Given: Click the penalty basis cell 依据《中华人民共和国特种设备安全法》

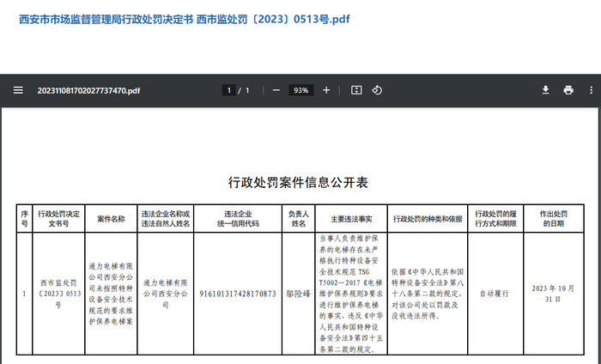Looking at the screenshot, I should point(428,294).
